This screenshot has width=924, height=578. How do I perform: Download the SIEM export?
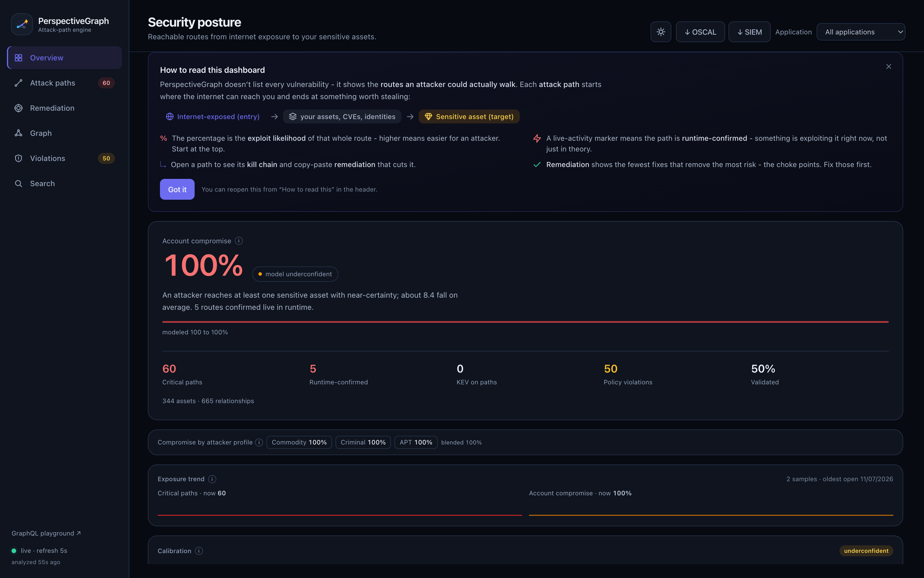click(x=749, y=32)
